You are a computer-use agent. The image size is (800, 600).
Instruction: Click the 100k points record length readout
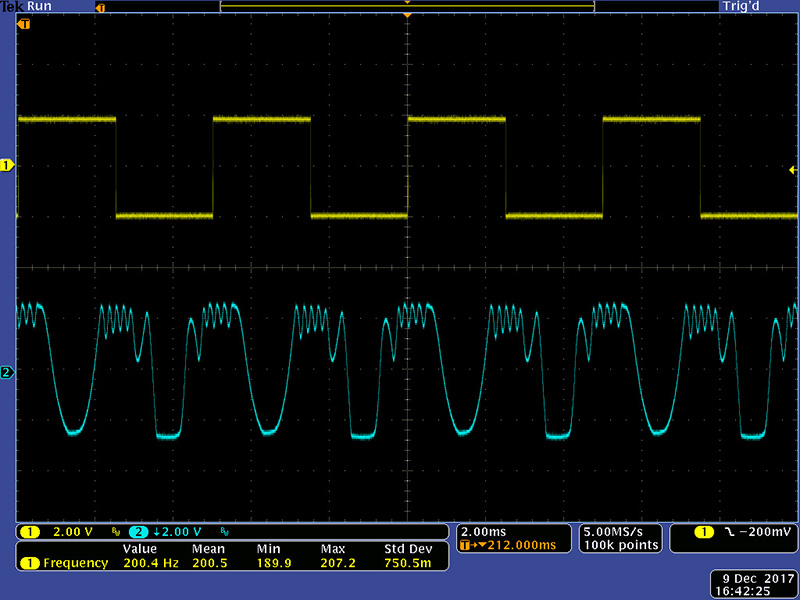click(621, 545)
